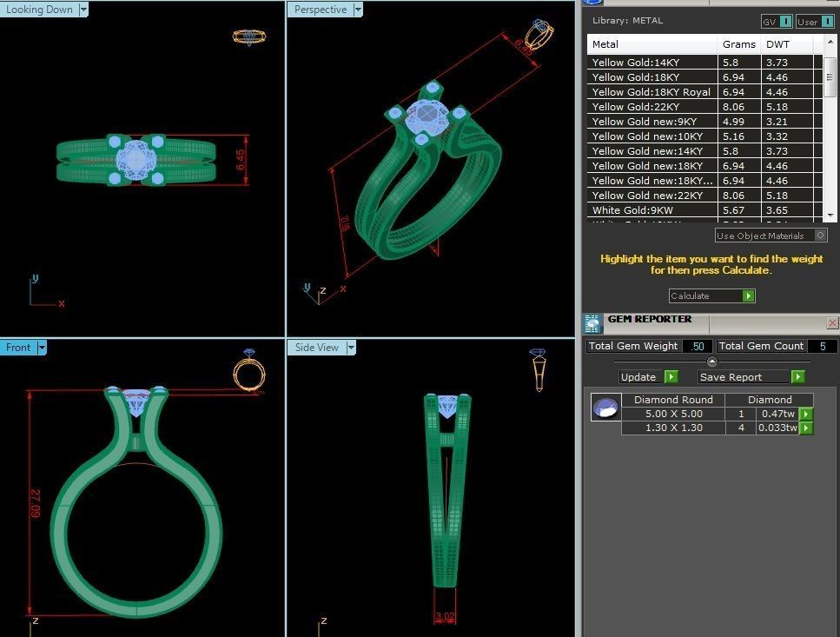
Task: Enable Use Object Materials option
Action: click(820, 236)
